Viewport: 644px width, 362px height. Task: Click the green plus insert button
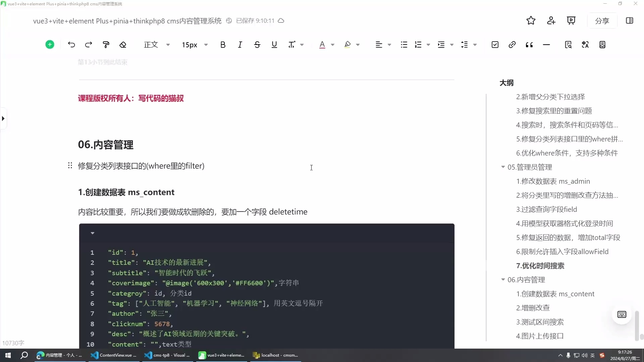[x=50, y=44]
